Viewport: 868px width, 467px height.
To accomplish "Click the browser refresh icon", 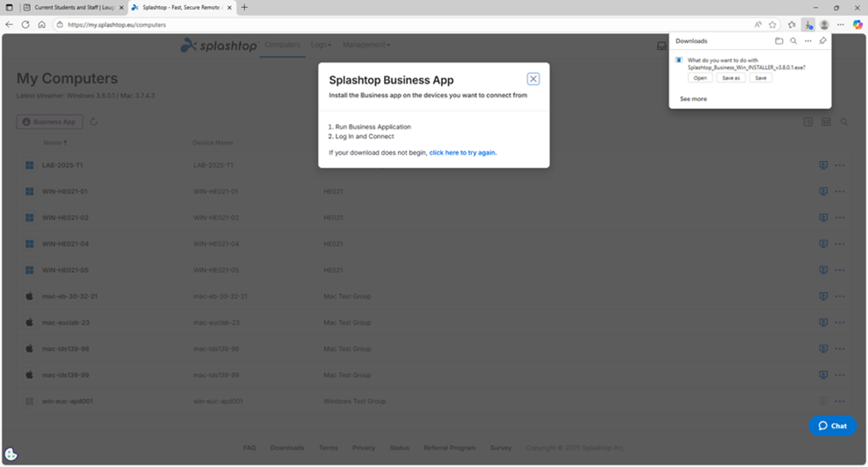I will 25,25.
